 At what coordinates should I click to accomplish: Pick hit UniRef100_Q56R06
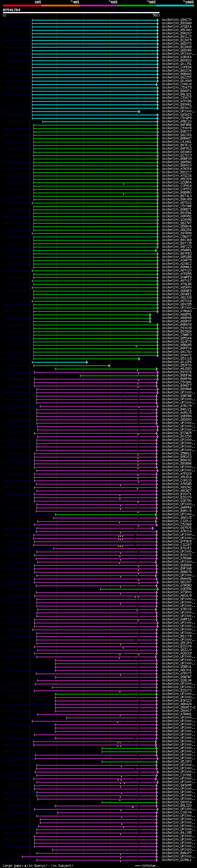click(177, 226)
